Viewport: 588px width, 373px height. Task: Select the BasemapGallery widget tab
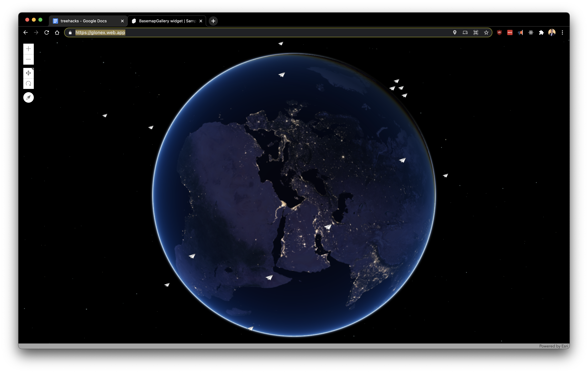coord(167,21)
